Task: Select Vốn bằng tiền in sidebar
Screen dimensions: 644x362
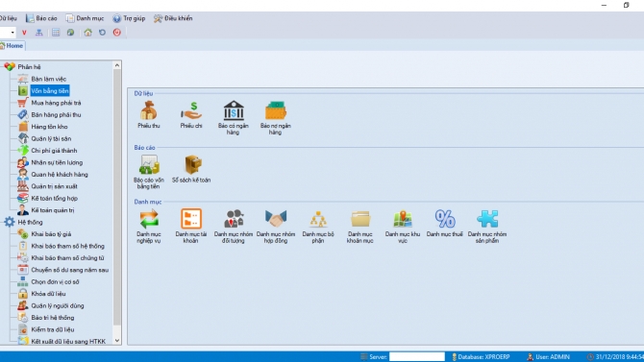Action: point(50,90)
